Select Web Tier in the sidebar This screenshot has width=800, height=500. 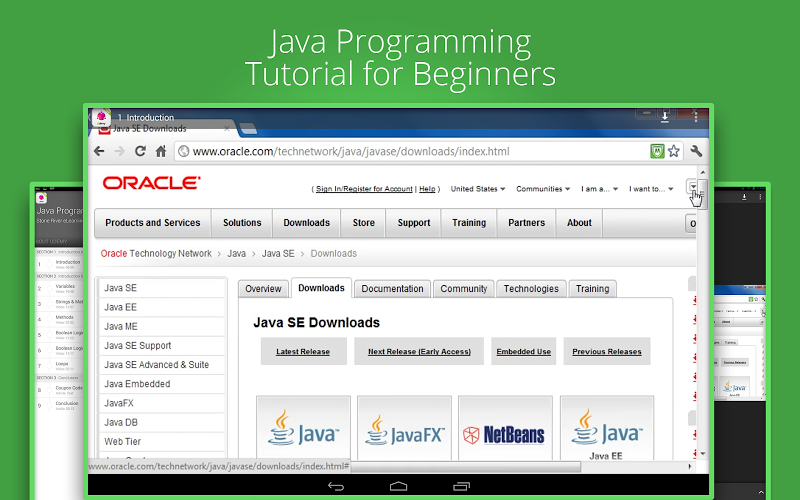pyautogui.click(x=162, y=442)
